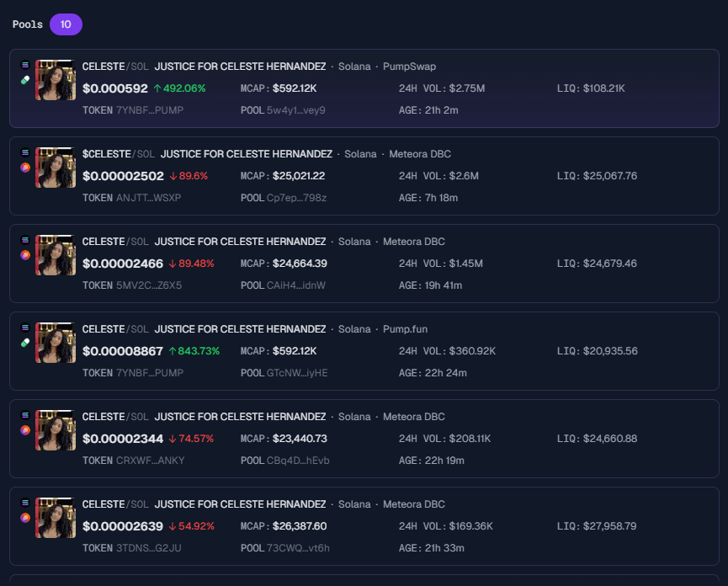Open token image of the $0.00002344 pool
Screen dimensions: 728x586
56,430
